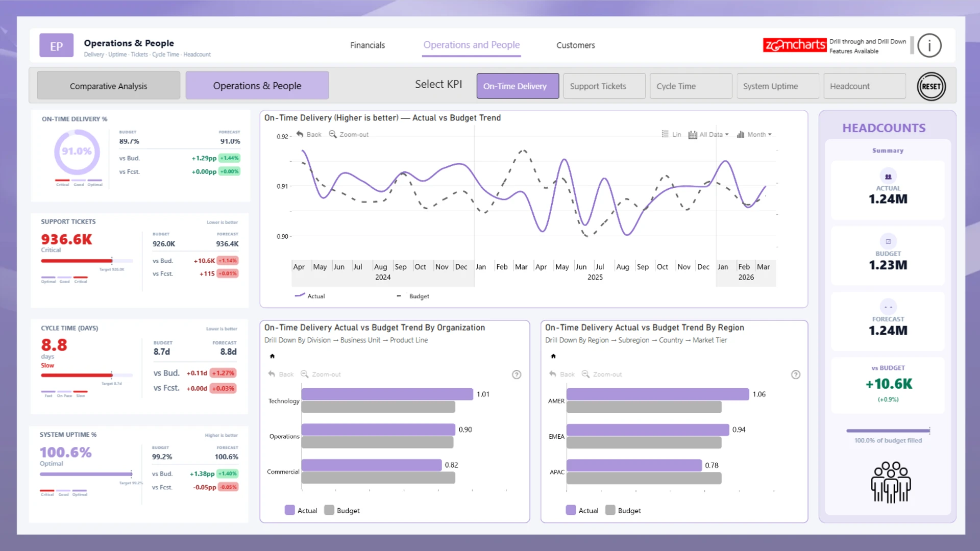Open the Month aggregation dropdown
The height and width of the screenshot is (551, 980).
click(x=754, y=134)
